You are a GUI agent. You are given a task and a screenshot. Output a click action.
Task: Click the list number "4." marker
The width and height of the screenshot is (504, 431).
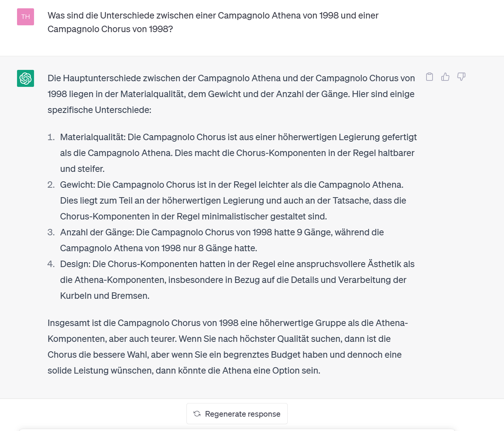click(51, 264)
